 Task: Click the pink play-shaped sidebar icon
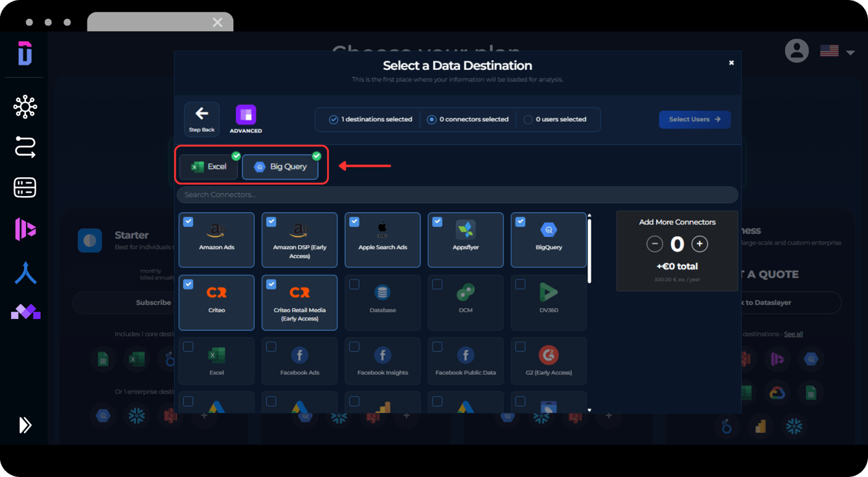point(25,229)
